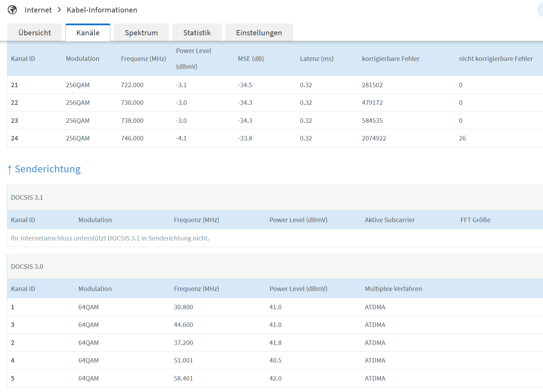Click upstream frequency 51.001
Screen dimensions: 543x392
click(x=183, y=361)
